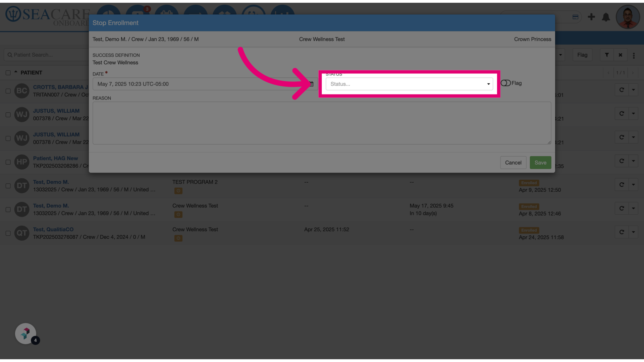Open notifications bell

tap(606, 17)
